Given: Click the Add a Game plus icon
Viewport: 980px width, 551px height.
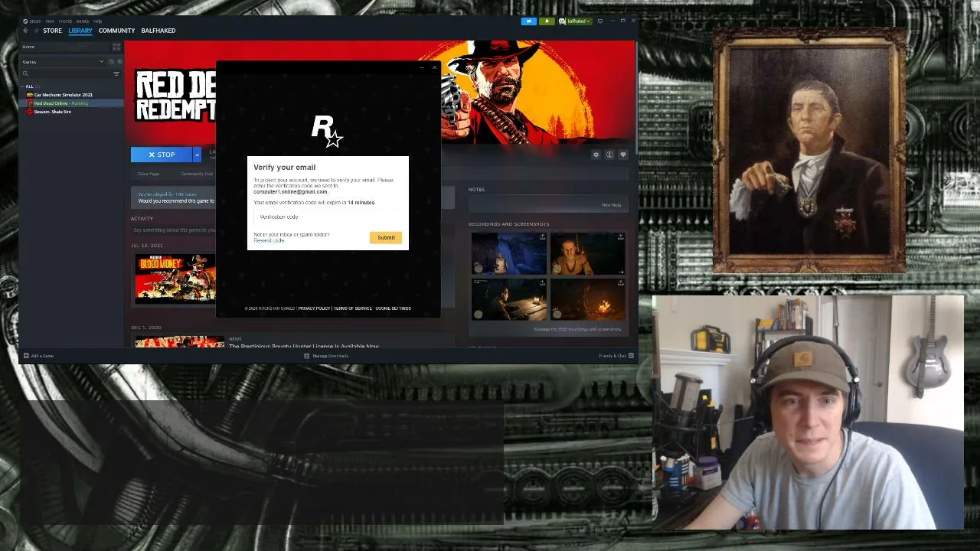Looking at the screenshot, I should (x=26, y=356).
